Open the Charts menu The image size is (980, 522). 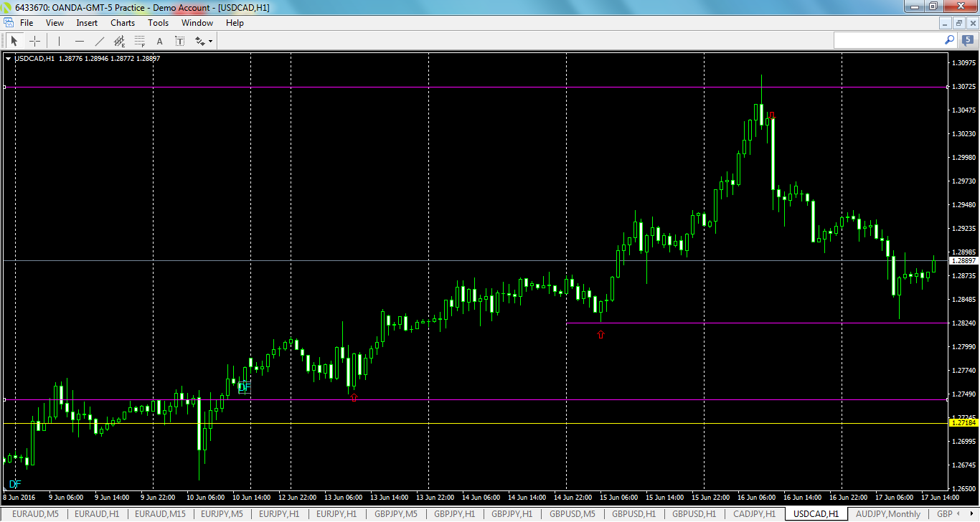pyautogui.click(x=122, y=22)
